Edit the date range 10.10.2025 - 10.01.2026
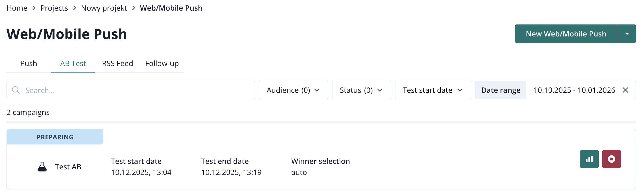644x192 pixels. pyautogui.click(x=574, y=90)
